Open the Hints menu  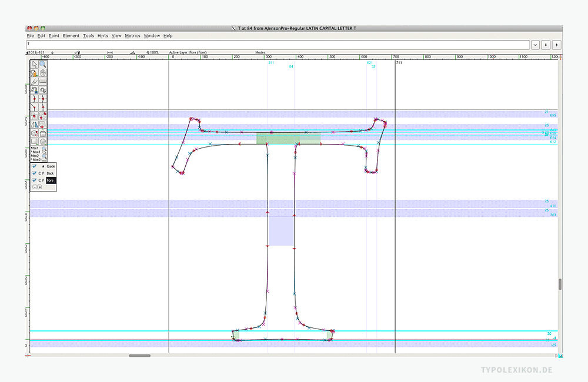(103, 36)
